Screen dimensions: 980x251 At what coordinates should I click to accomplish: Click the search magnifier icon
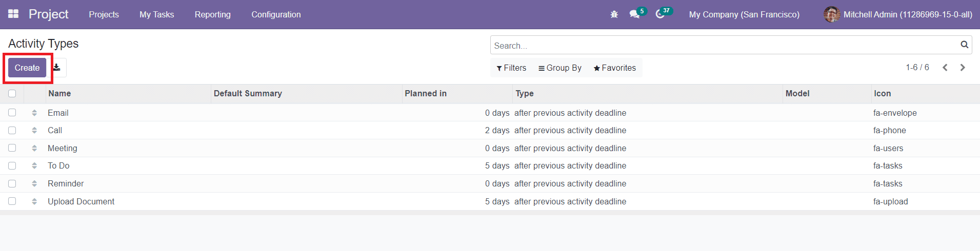[x=964, y=45]
